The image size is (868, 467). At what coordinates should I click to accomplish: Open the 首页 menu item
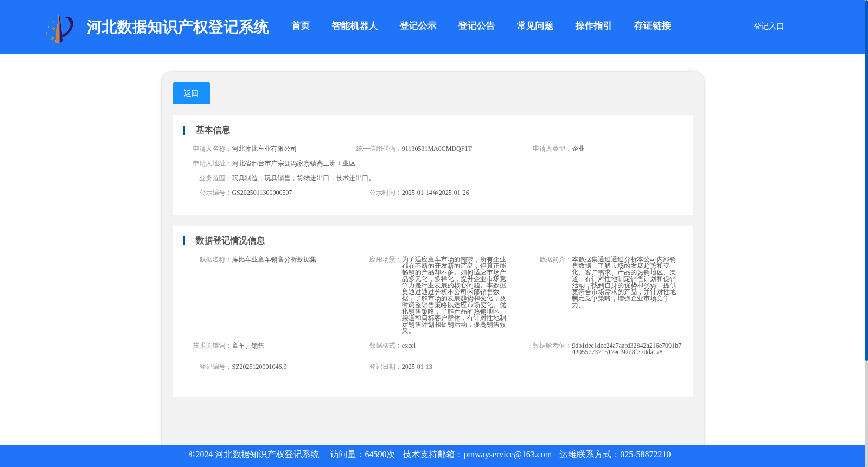301,26
